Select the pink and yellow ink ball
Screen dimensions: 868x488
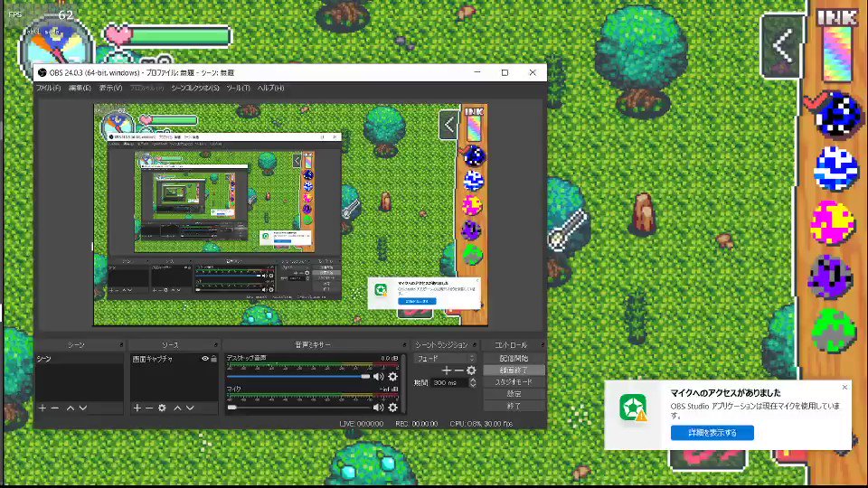pos(832,222)
